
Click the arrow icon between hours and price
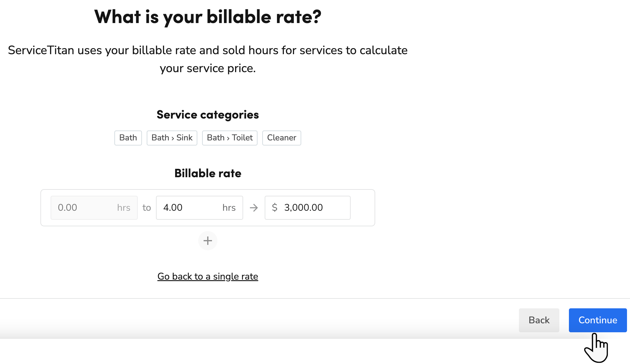click(254, 208)
